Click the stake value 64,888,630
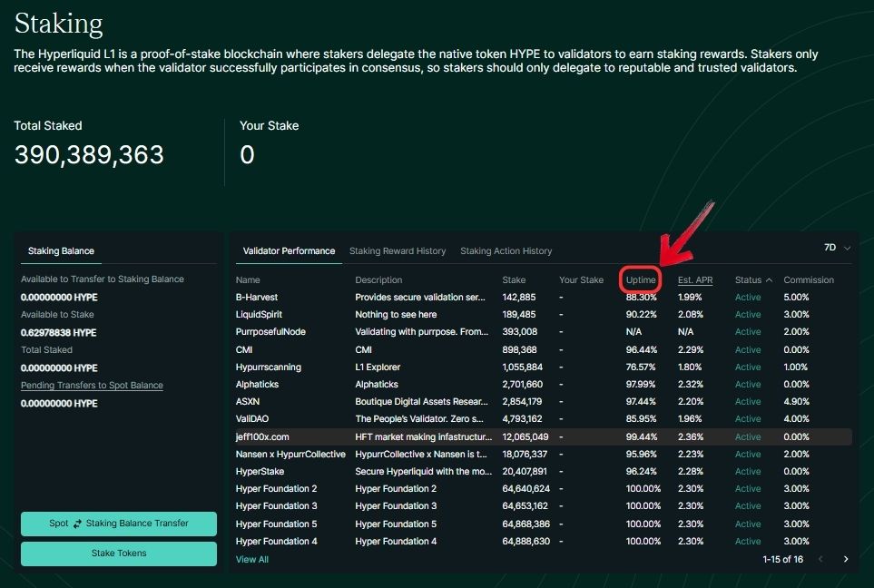This screenshot has height=588, width=874. 526,541
